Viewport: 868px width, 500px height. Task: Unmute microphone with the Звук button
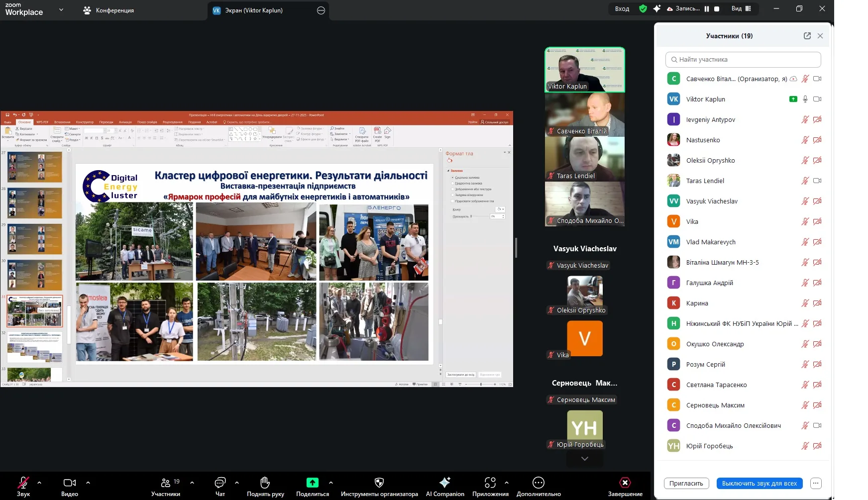tap(23, 486)
